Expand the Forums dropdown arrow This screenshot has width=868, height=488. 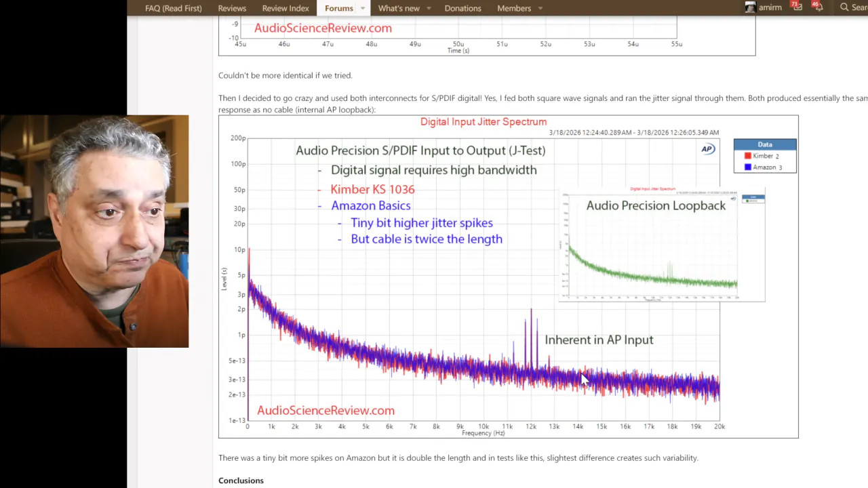click(363, 8)
